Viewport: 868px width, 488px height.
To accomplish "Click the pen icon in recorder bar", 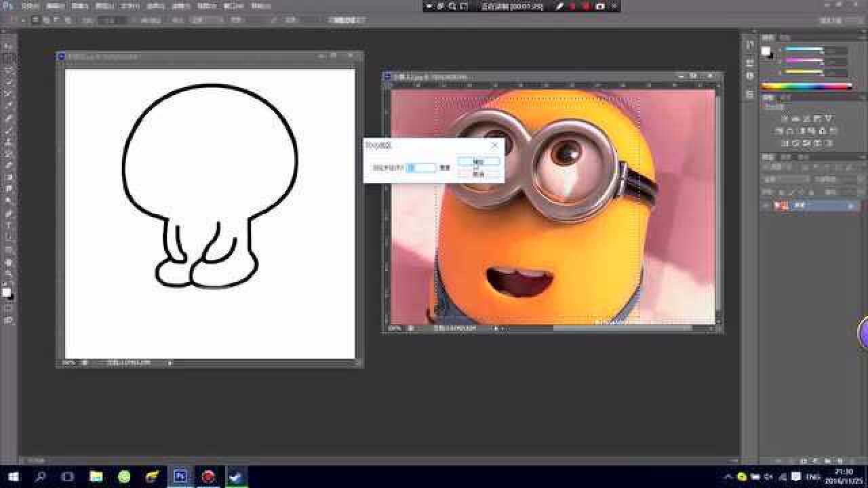I will (560, 6).
